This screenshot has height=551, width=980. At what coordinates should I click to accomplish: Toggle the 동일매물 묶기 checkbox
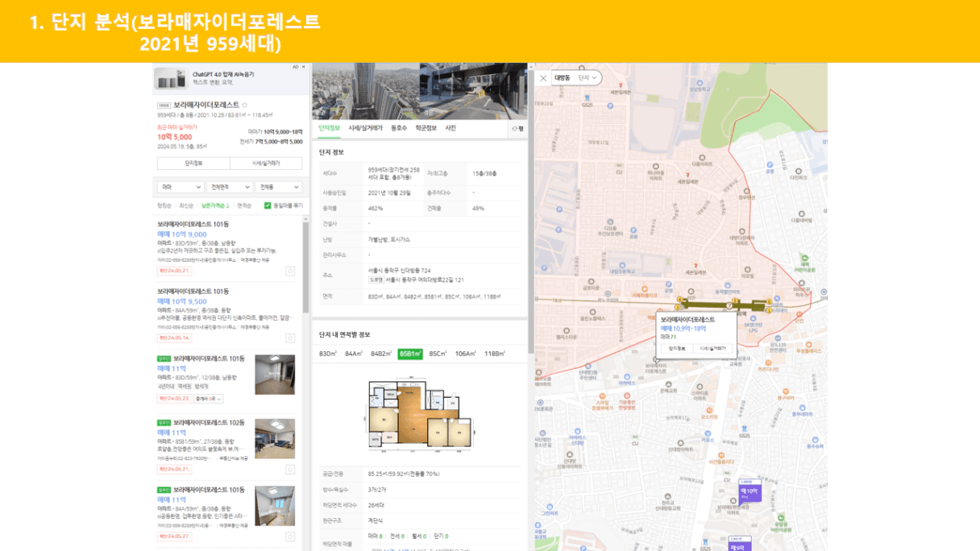click(x=268, y=205)
